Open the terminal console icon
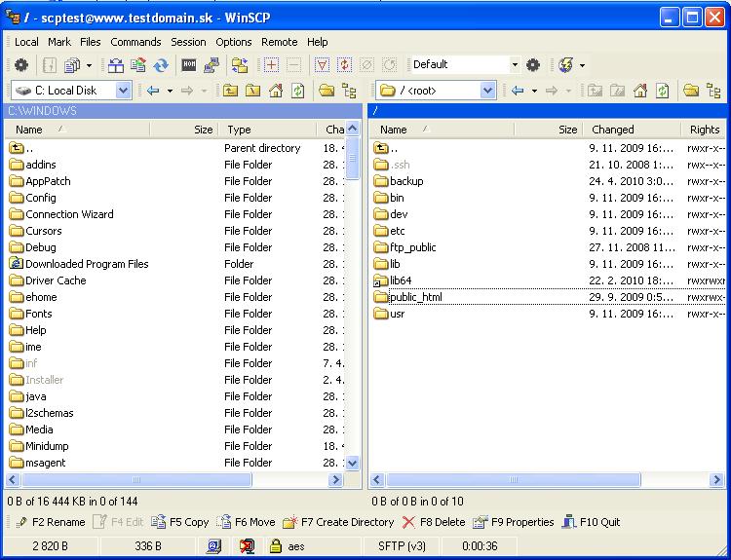Viewport: 731px width, 560px height. (x=189, y=64)
